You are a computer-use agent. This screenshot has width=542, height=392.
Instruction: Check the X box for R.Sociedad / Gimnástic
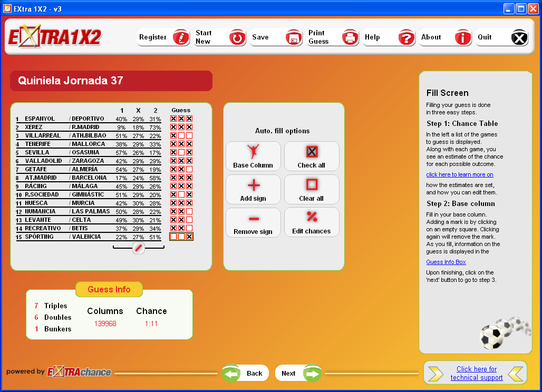181,194
